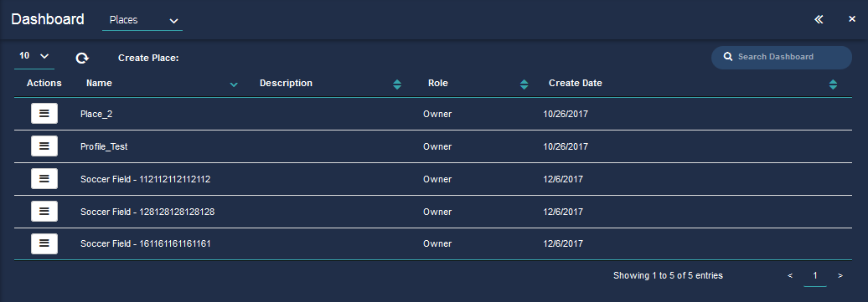The height and width of the screenshot is (302, 868).
Task: Click the refresh icon beside Create Place
Action: pos(82,58)
